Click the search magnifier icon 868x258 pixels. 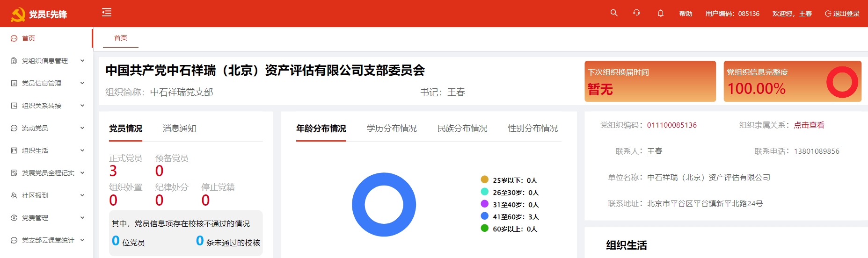pos(614,13)
